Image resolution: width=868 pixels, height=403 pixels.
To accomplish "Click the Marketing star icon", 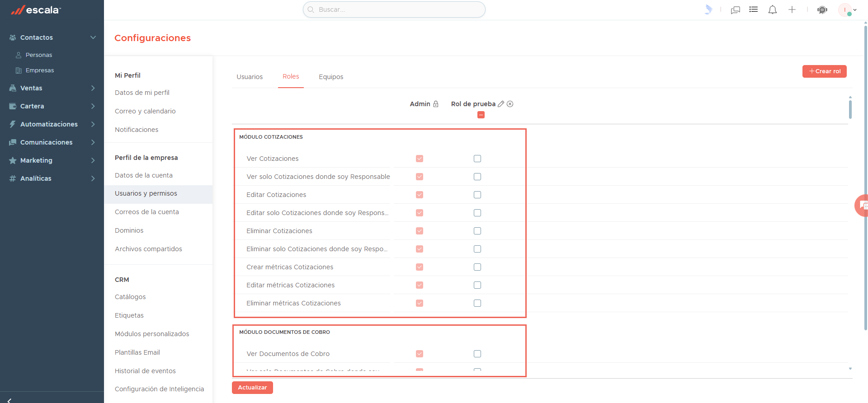I will pos(13,160).
